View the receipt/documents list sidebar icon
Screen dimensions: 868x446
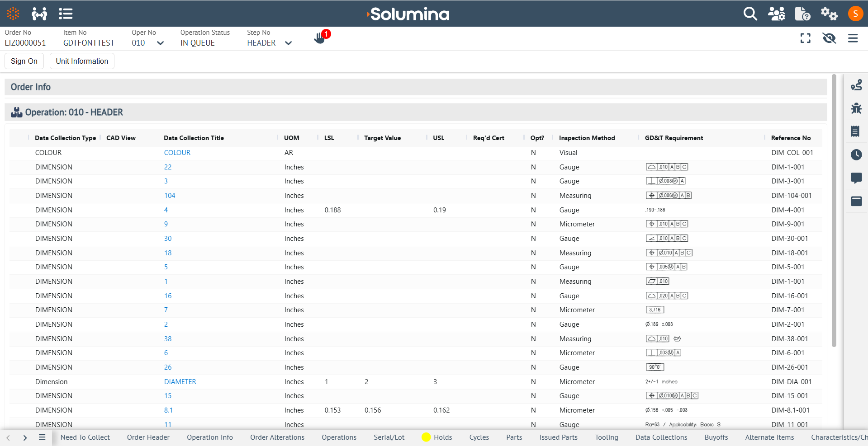[x=856, y=131]
